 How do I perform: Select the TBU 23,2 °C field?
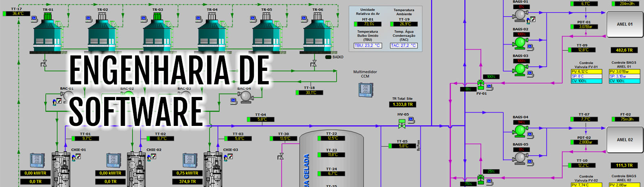click(x=367, y=46)
